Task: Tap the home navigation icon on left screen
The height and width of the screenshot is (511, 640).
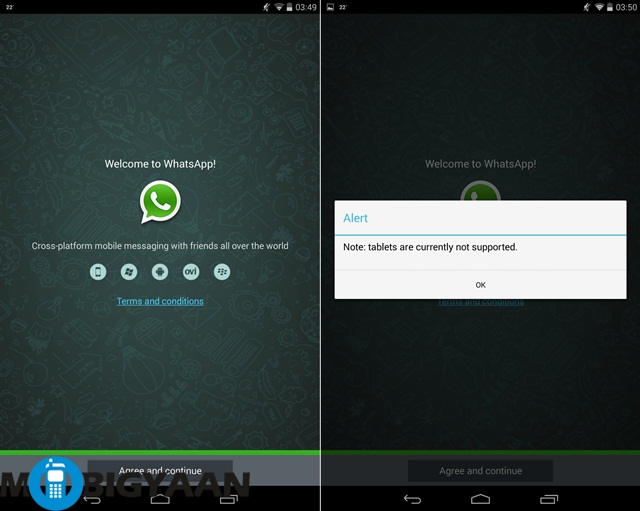Action: pyautogui.click(x=160, y=499)
